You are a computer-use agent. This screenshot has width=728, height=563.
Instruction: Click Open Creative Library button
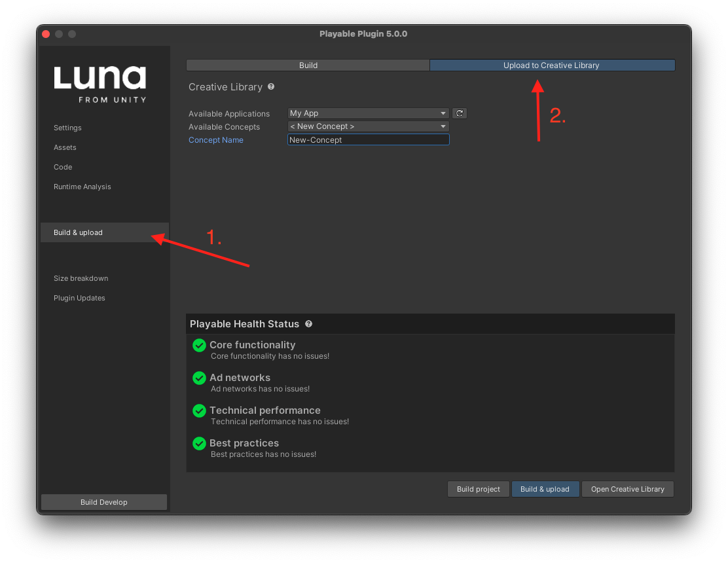point(628,489)
